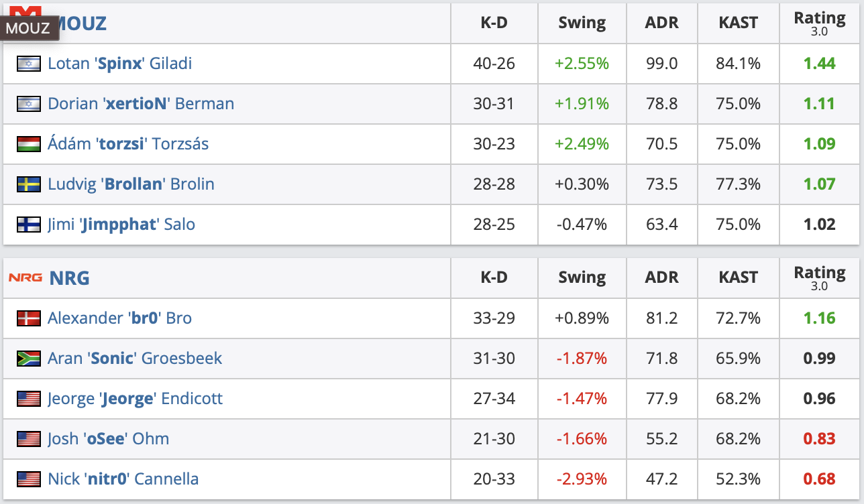Screen dimensions: 864x504
Task: Click the USA flag beside nitr0
Action: point(28,479)
